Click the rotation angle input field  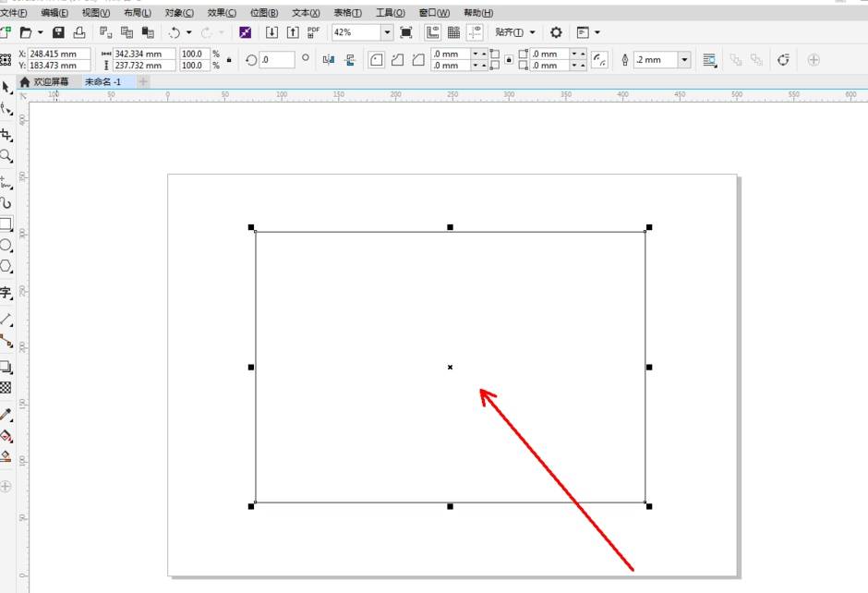[x=277, y=60]
